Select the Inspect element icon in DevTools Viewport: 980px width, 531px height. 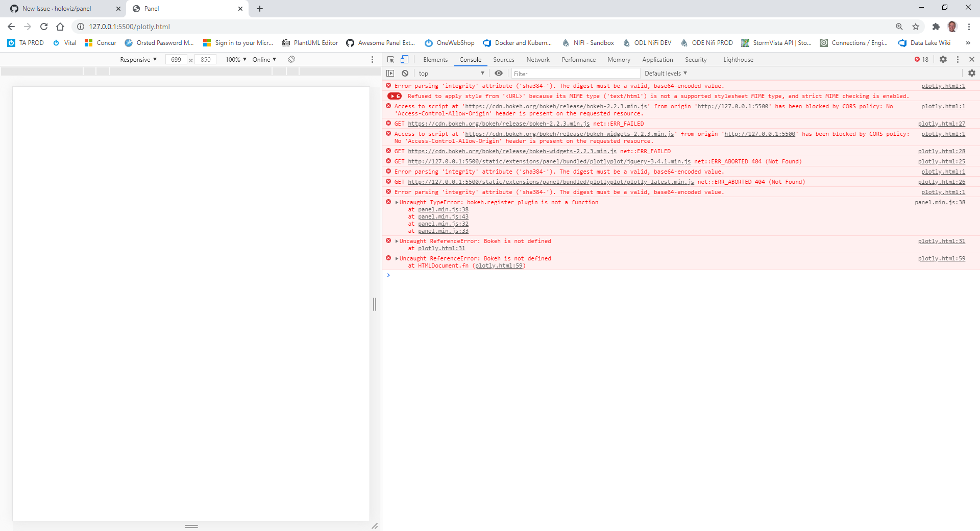(390, 60)
